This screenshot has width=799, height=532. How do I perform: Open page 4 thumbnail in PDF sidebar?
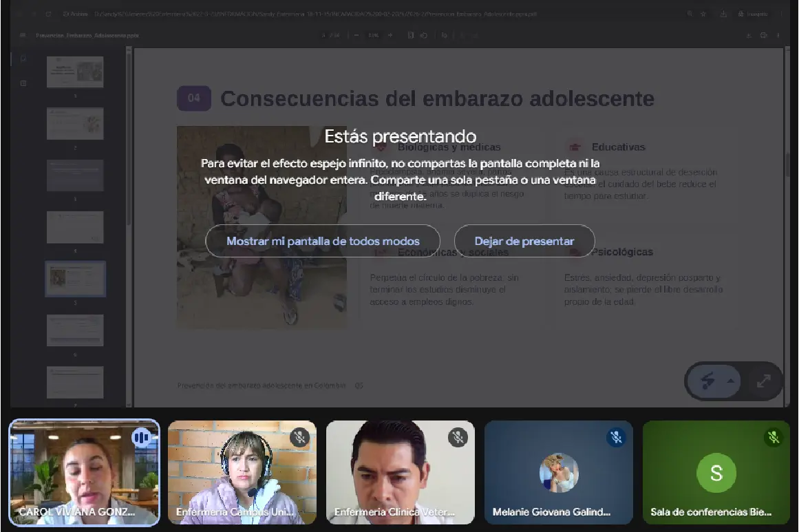pos(75,227)
